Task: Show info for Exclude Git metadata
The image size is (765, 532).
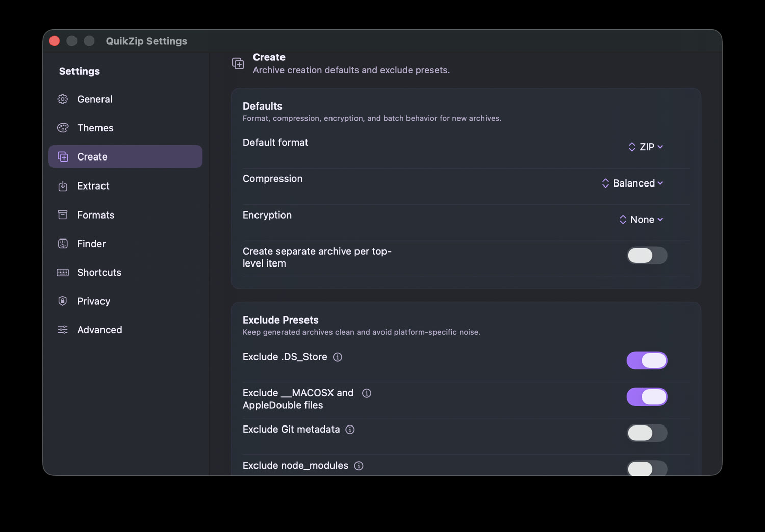Action: point(350,430)
